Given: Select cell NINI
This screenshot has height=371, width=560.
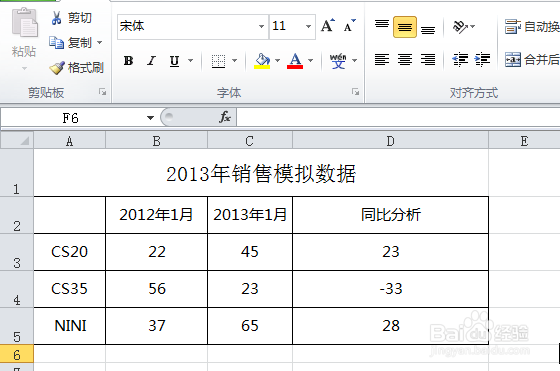Looking at the screenshot, I should point(70,326).
